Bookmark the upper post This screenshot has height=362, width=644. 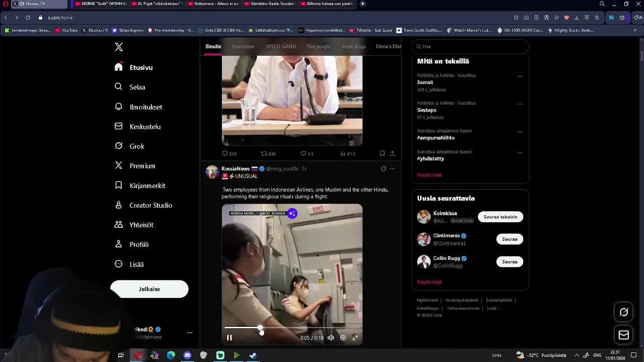382,153
